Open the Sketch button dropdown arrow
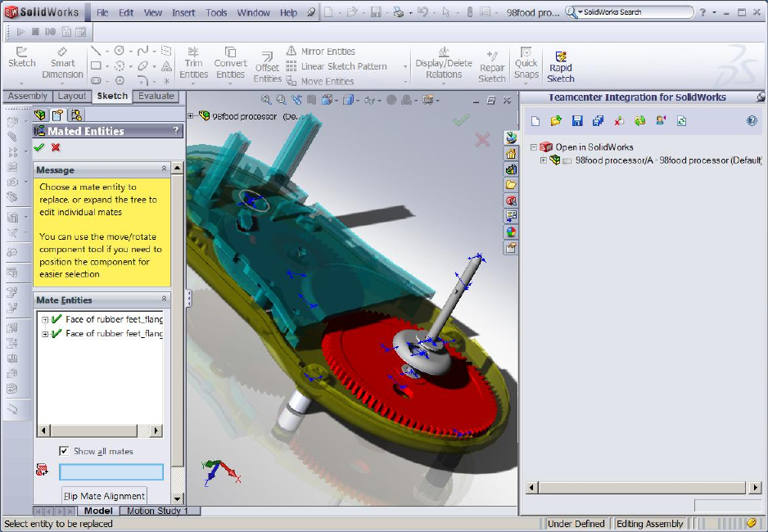Screen dimensions: 768x532 tap(21, 83)
